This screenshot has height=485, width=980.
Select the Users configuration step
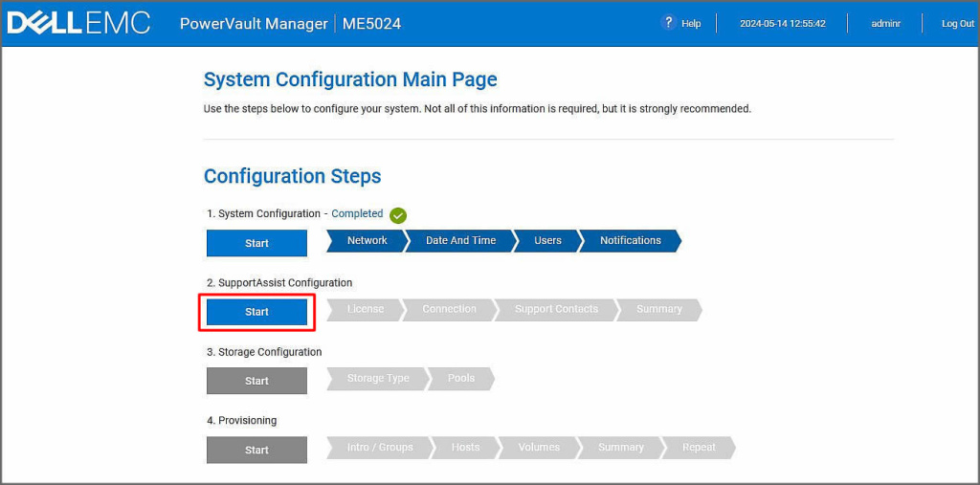(547, 241)
